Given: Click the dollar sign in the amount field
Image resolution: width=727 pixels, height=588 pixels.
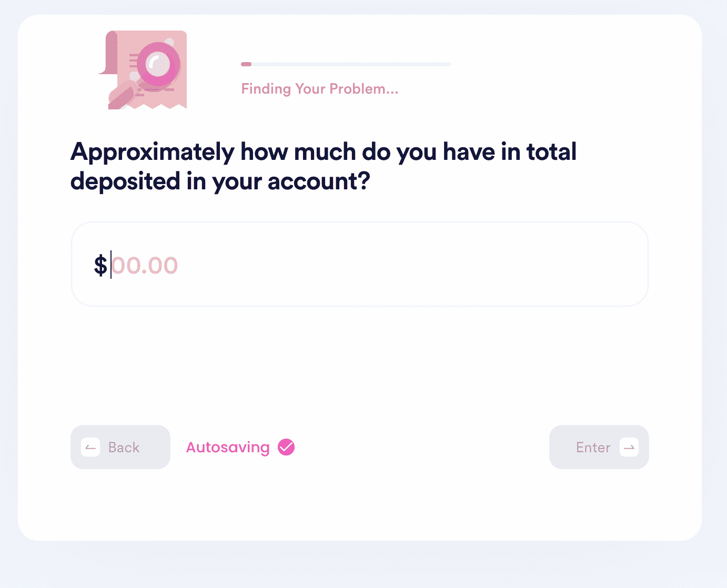Looking at the screenshot, I should point(100,265).
